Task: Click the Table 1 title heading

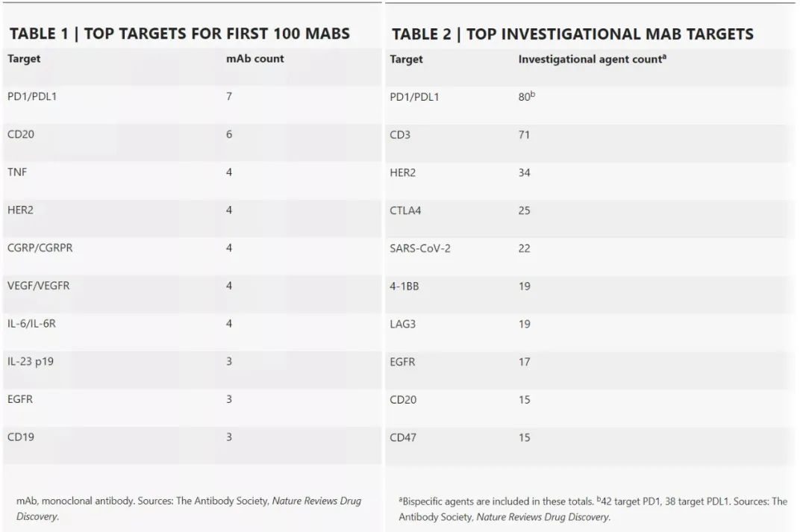Action: pyautogui.click(x=179, y=34)
